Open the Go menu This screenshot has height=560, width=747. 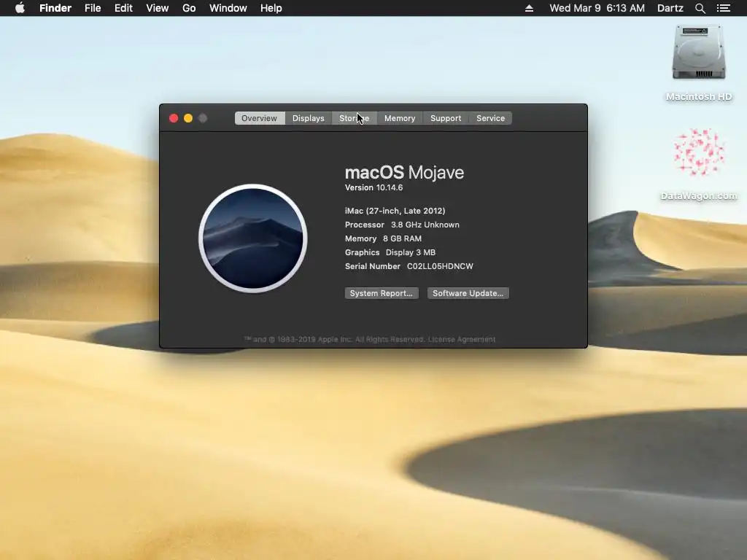click(x=189, y=8)
